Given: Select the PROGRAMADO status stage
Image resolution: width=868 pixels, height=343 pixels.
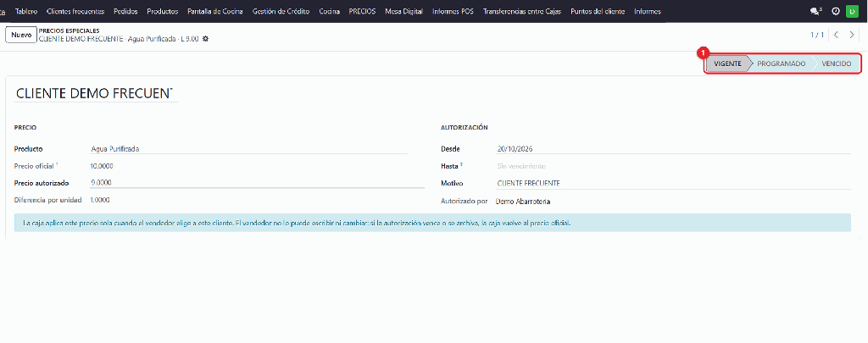Looking at the screenshot, I should coord(781,64).
